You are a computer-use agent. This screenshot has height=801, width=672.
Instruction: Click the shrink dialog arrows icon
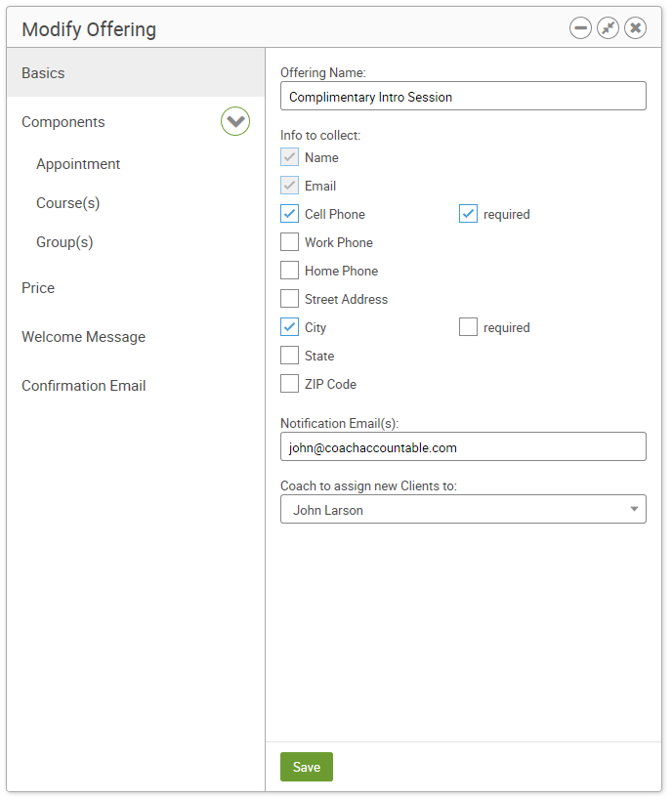pyautogui.click(x=608, y=28)
